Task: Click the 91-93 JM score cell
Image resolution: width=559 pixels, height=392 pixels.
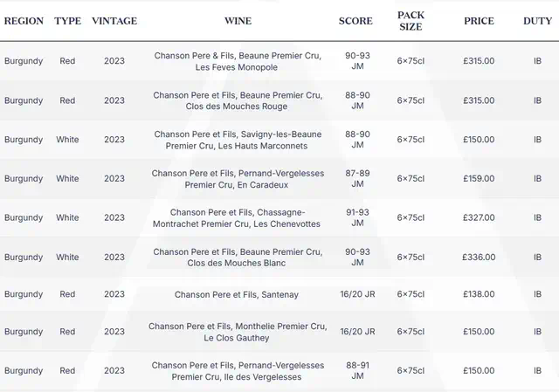Action: click(357, 218)
